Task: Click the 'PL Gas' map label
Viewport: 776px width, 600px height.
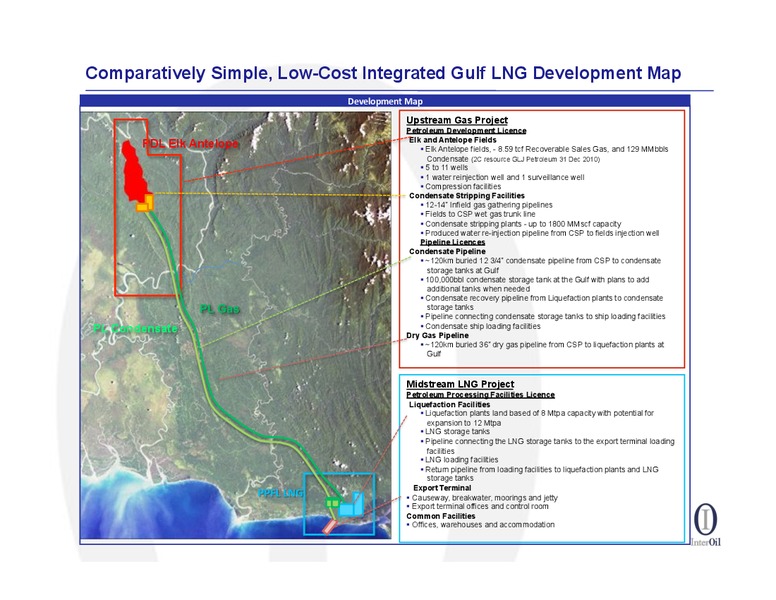Action: coord(220,309)
